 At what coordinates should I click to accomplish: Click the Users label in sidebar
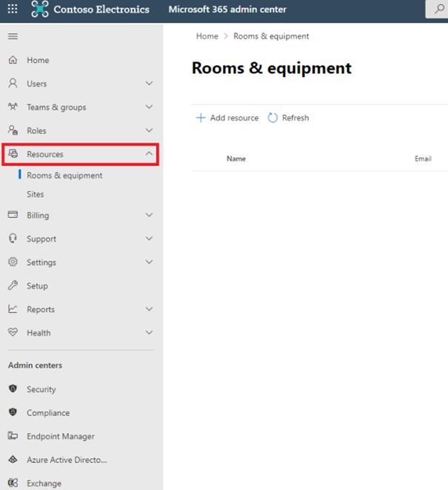36,84
